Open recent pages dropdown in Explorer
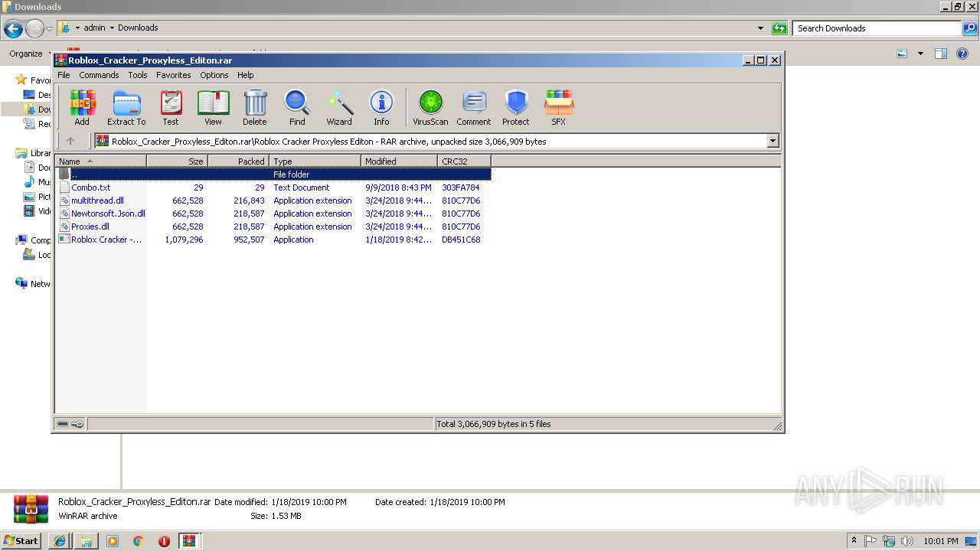The height and width of the screenshot is (551, 980). click(x=50, y=29)
